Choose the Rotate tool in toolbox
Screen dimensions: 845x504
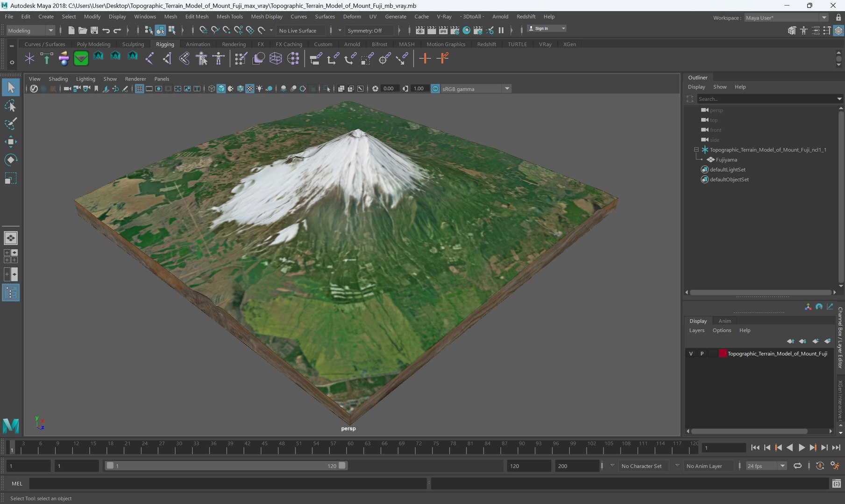tap(11, 160)
